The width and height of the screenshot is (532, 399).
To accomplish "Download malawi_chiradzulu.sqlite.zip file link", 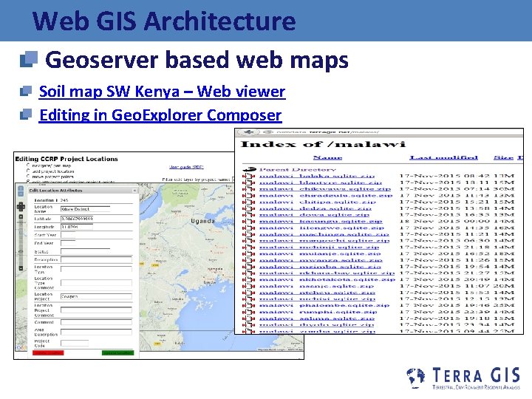I will 326,195.
